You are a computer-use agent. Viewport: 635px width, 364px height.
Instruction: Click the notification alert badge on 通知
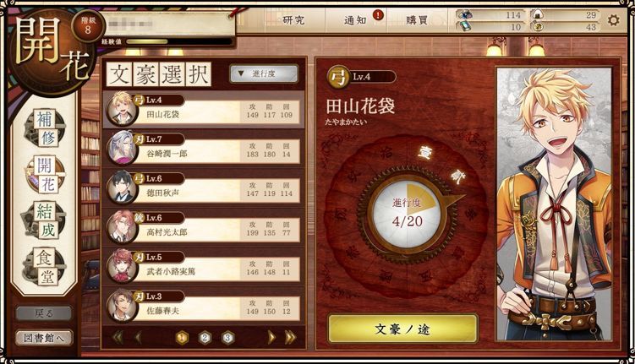[x=378, y=15]
